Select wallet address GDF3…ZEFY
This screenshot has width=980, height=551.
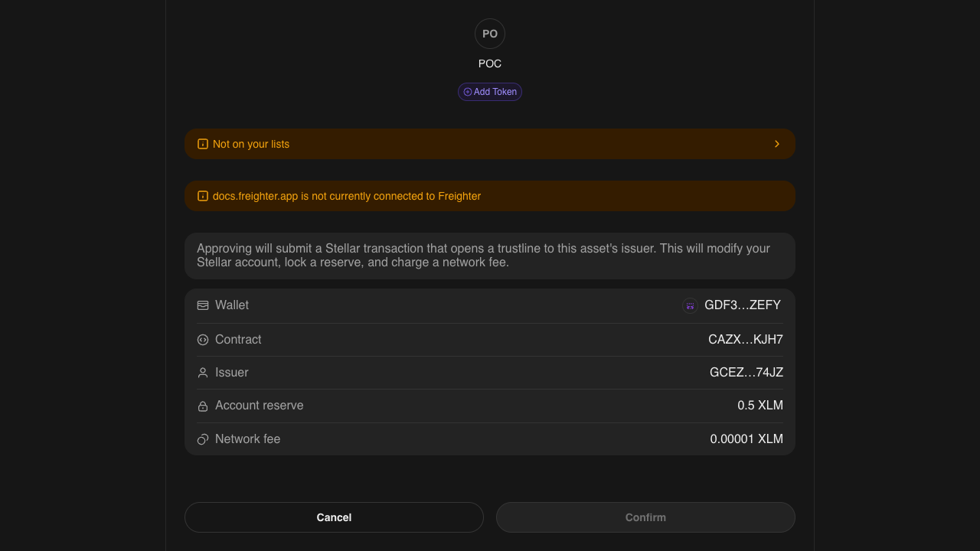pyautogui.click(x=743, y=305)
